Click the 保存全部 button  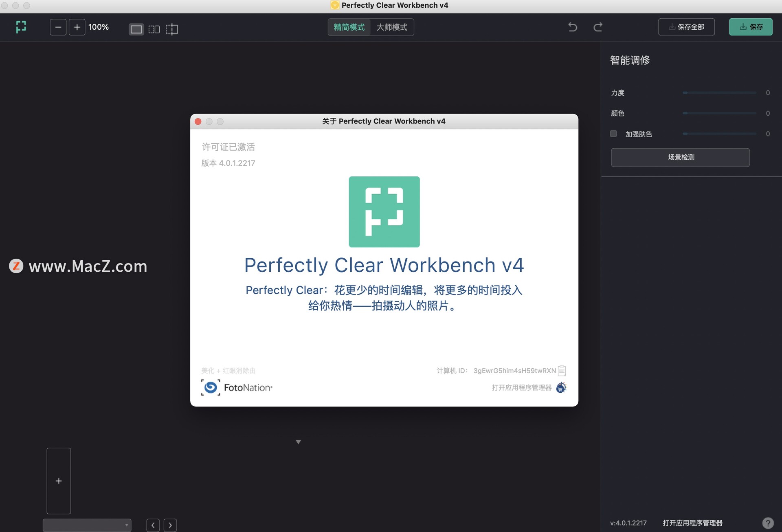click(x=686, y=27)
